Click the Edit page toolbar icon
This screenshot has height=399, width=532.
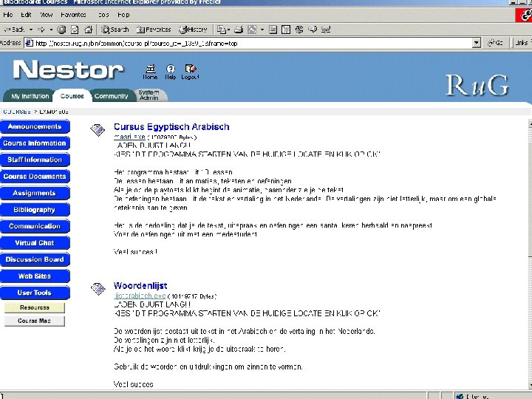[252, 30]
